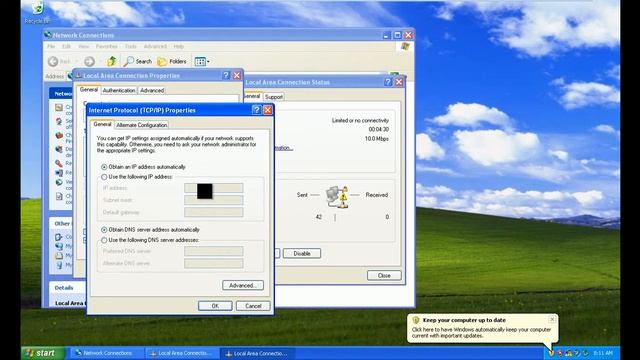Click the Alternate DNS server field
640x360 pixels.
click(x=213, y=263)
